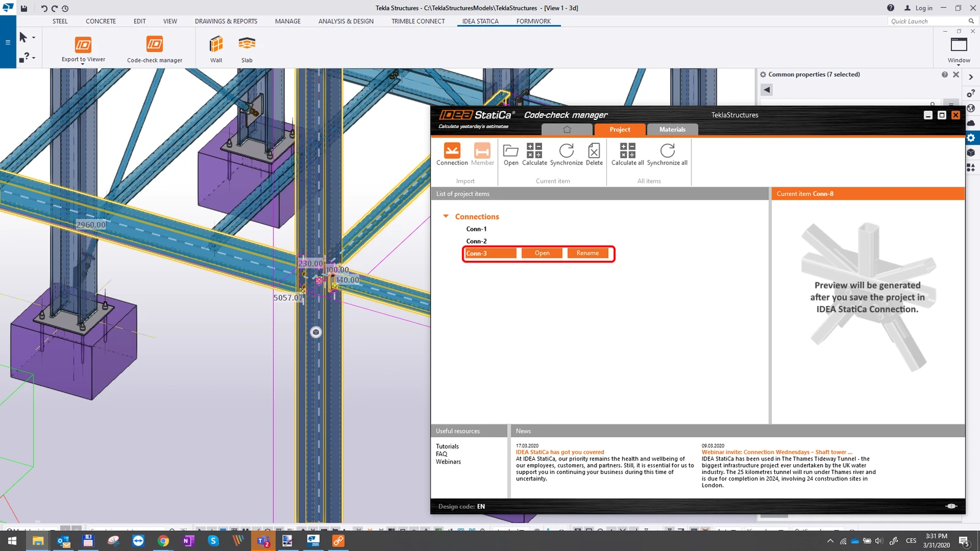Image resolution: width=980 pixels, height=551 pixels.
Task: Open the Webinars link
Action: point(448,462)
